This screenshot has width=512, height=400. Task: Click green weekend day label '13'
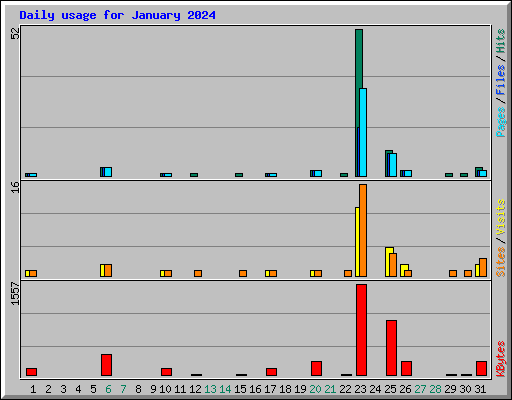pos(210,389)
